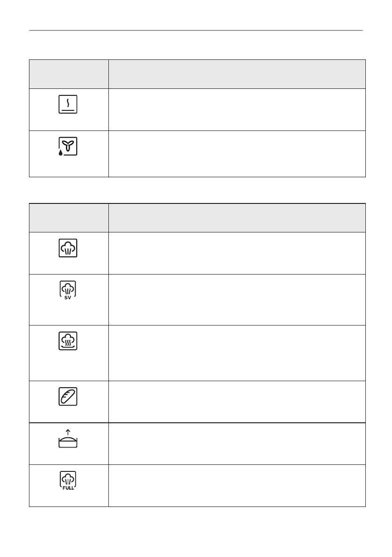Click the empty description cell beside bottom heat icon
Image resolution: width=392 pixels, height=557 pixels.
coord(236,109)
